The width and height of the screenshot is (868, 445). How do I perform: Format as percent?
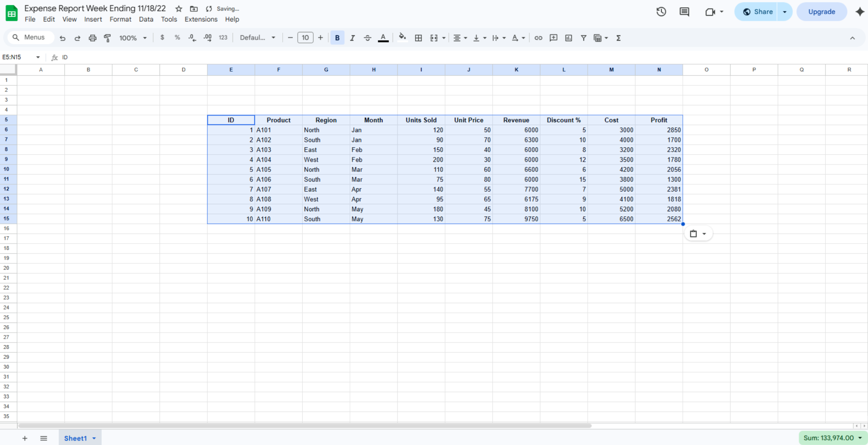click(177, 38)
